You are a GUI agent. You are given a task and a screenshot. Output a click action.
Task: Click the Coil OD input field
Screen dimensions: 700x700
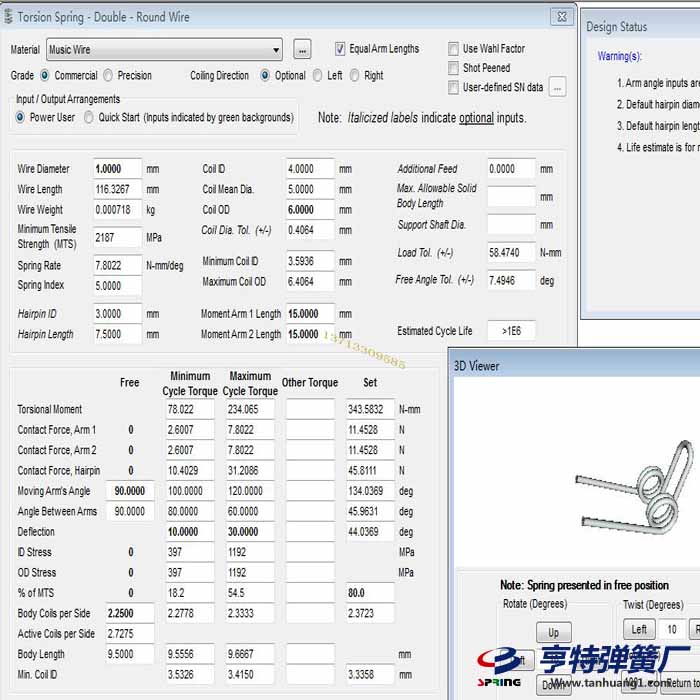coord(310,210)
